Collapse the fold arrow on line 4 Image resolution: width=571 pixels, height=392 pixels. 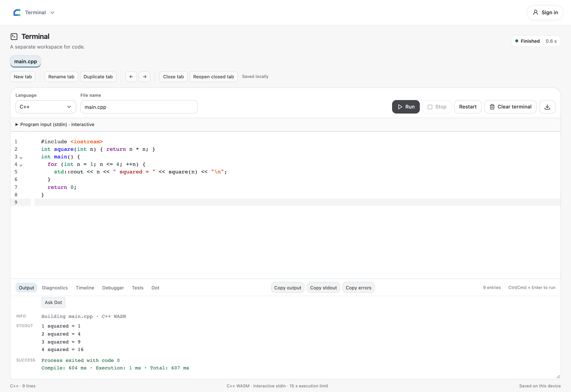pos(21,165)
